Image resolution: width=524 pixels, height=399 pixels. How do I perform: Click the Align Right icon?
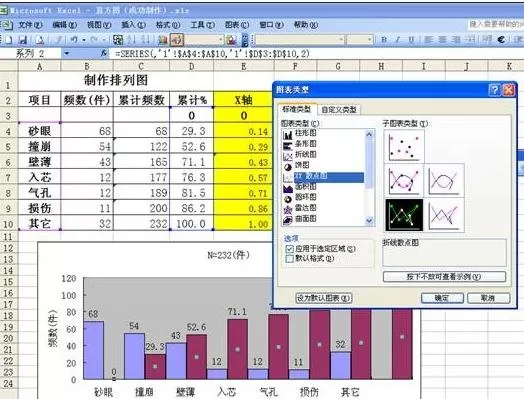456,40
